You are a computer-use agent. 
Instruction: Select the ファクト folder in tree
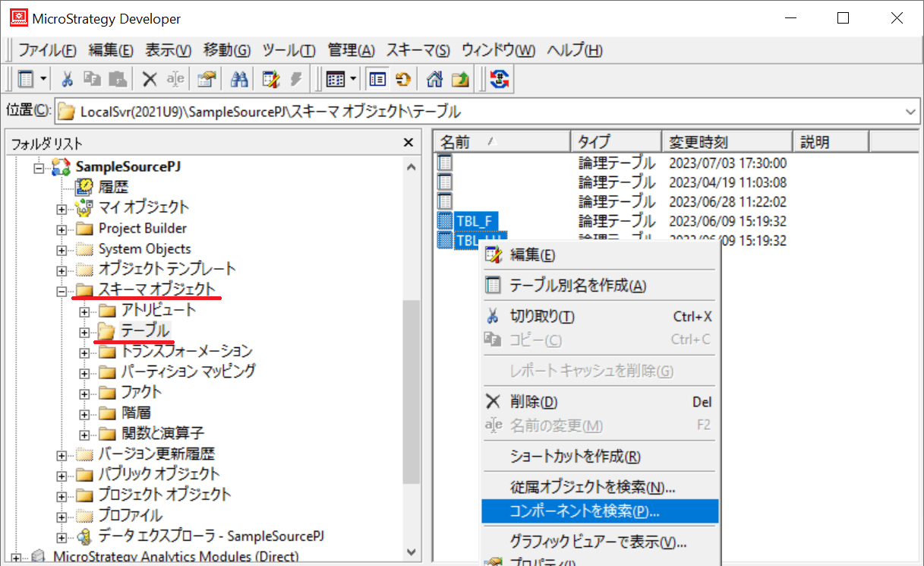click(x=141, y=392)
